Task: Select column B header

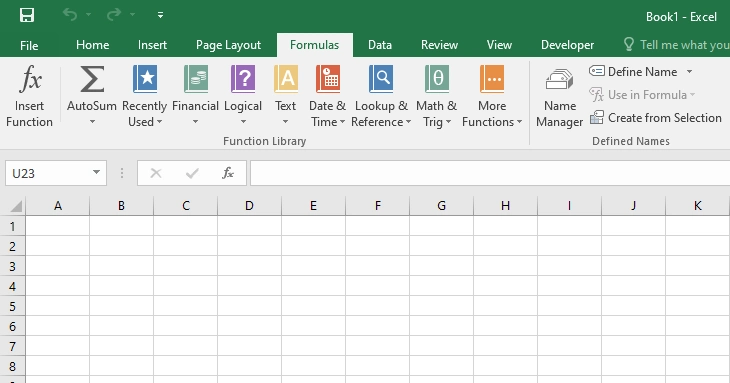Action: click(x=122, y=206)
